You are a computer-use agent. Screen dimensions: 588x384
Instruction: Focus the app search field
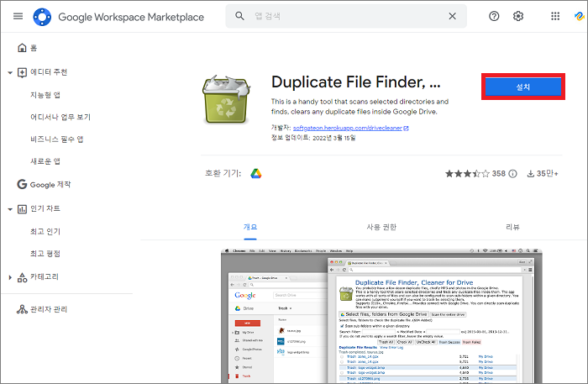(x=347, y=16)
